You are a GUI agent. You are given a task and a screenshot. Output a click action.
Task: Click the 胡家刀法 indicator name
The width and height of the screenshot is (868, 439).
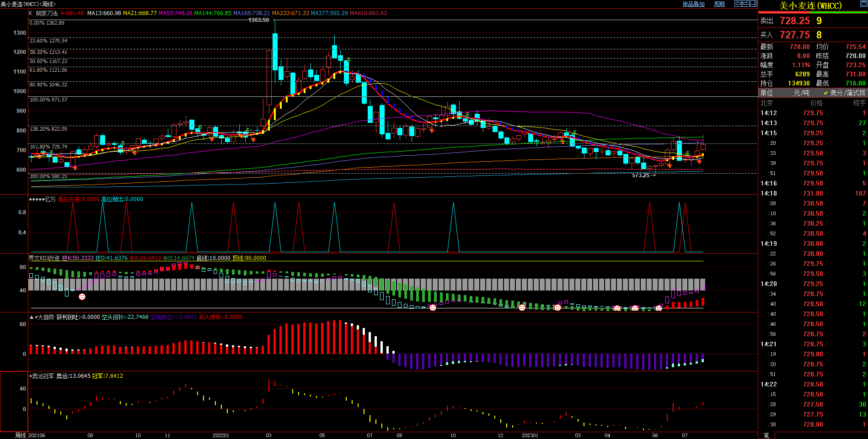point(47,13)
